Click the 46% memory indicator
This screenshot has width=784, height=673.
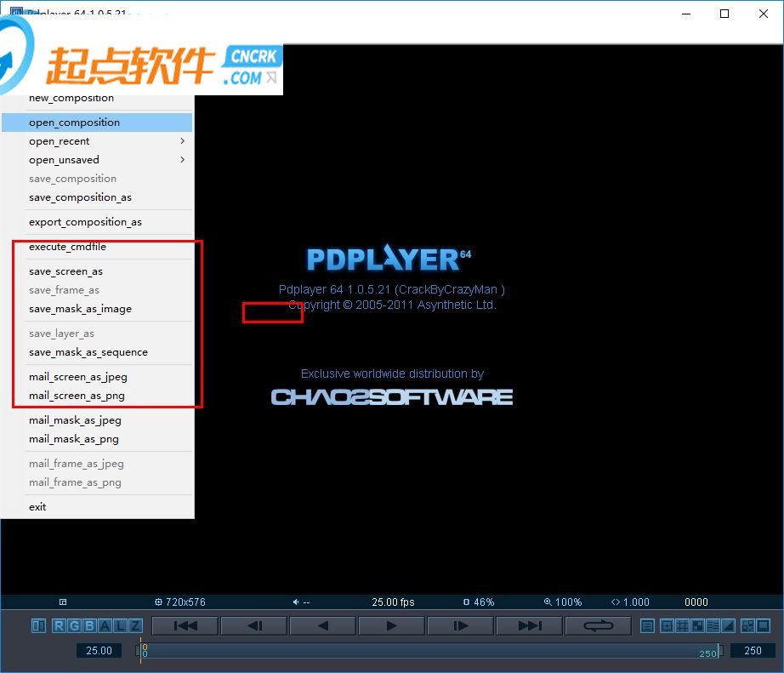(479, 602)
